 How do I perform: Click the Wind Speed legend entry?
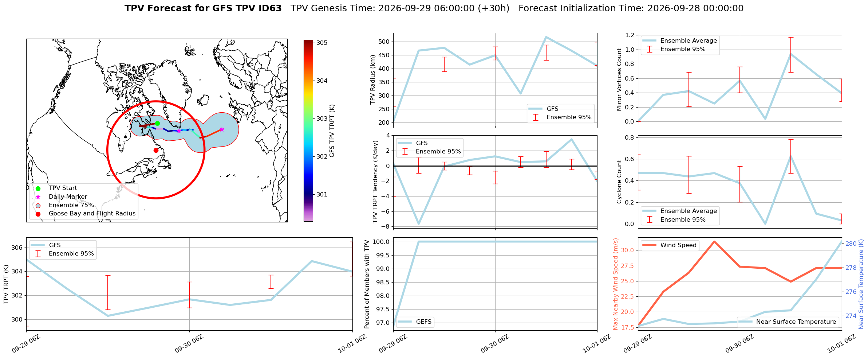(x=669, y=245)
